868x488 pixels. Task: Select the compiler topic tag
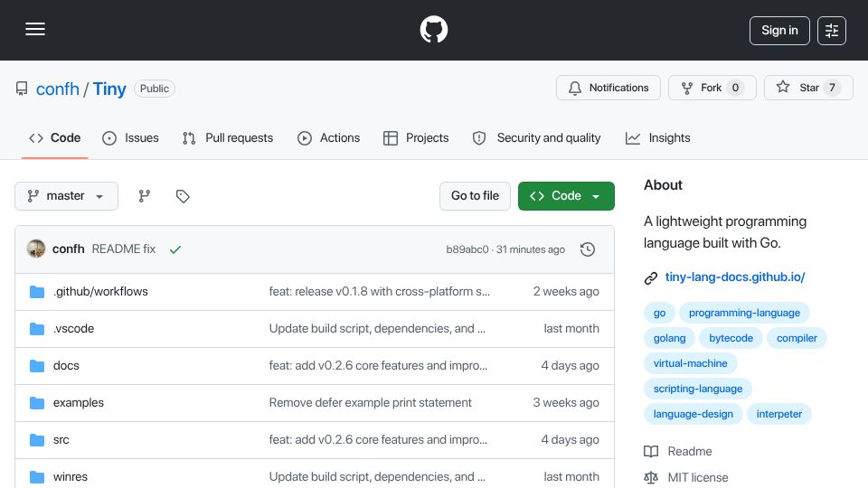pyautogui.click(x=797, y=338)
